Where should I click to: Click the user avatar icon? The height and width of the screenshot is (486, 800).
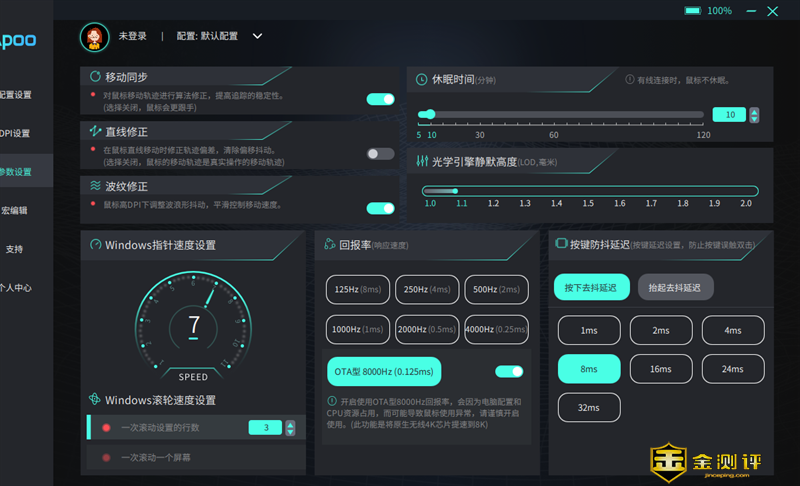[x=95, y=37]
